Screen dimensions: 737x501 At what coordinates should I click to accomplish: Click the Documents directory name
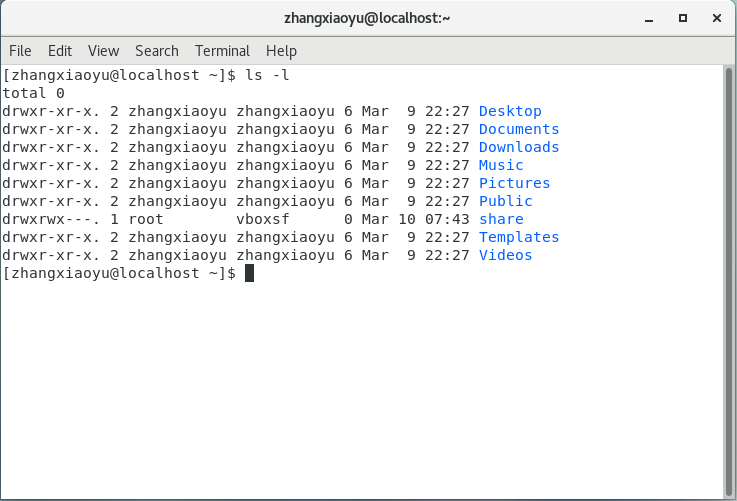[519, 129]
